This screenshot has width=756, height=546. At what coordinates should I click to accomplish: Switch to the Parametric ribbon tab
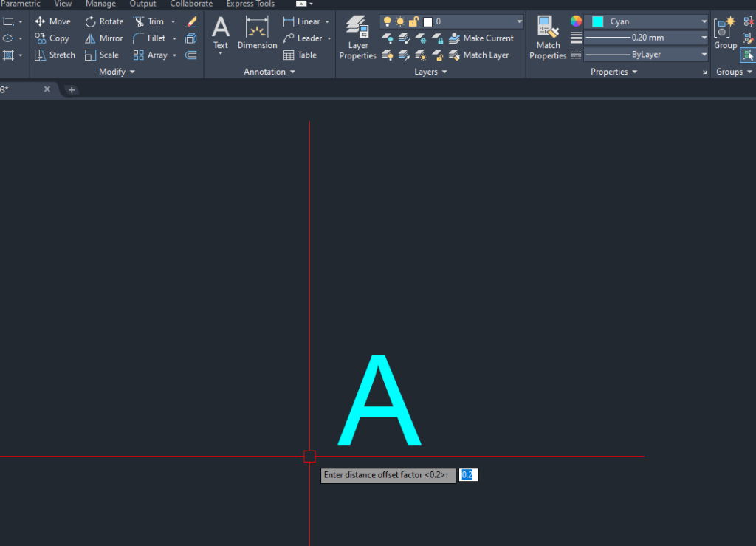(20, 4)
